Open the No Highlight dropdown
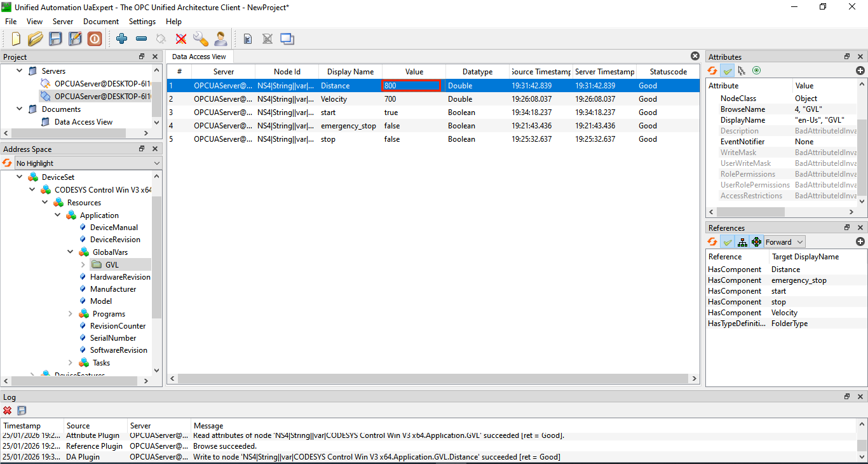The width and height of the screenshot is (868, 464). (88, 163)
